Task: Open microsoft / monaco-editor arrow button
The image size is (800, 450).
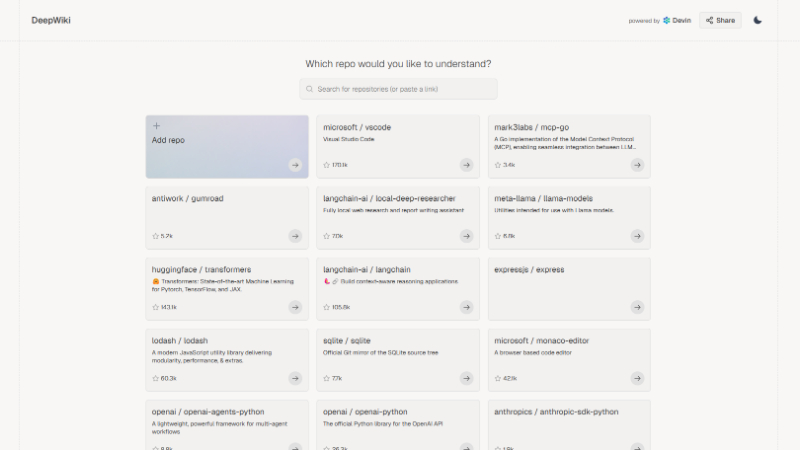Action: (637, 378)
